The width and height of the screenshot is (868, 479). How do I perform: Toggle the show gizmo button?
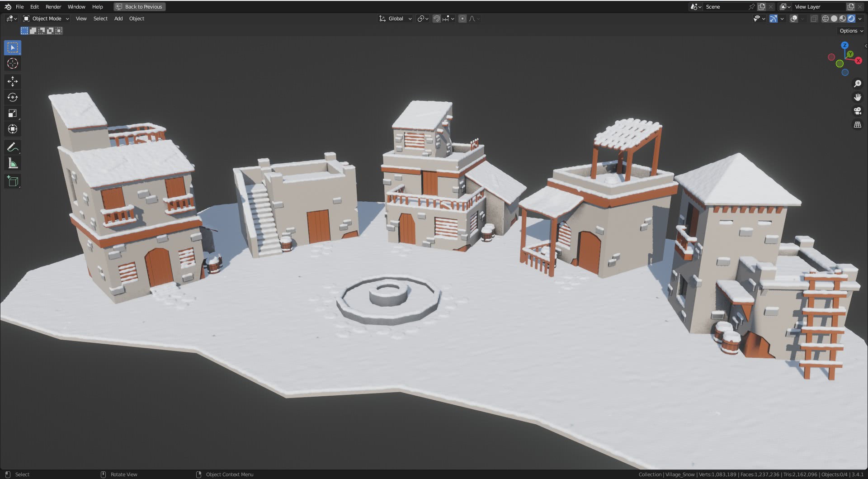tap(774, 19)
